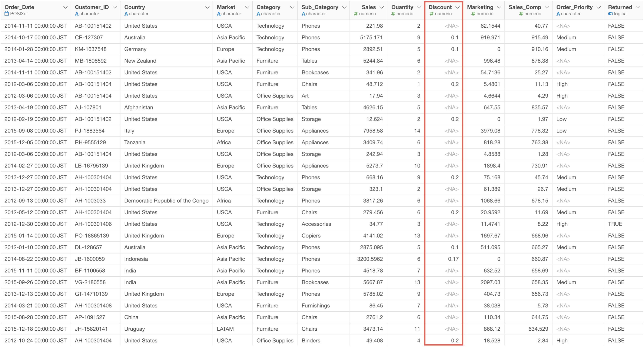This screenshot has height=347, width=644.
Task: Select the Marketing column header
Action: coord(480,7)
